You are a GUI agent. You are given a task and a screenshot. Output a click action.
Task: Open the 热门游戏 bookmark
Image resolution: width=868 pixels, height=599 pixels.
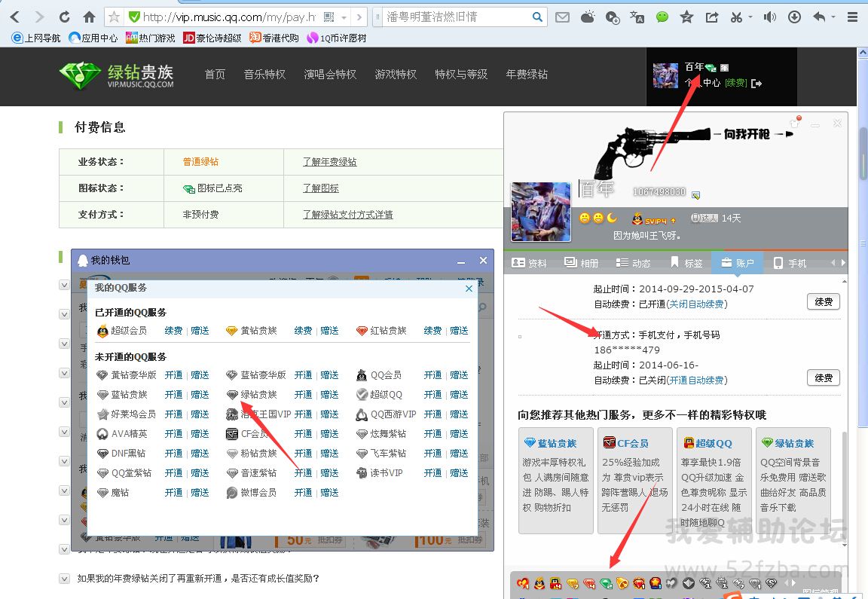pos(151,38)
